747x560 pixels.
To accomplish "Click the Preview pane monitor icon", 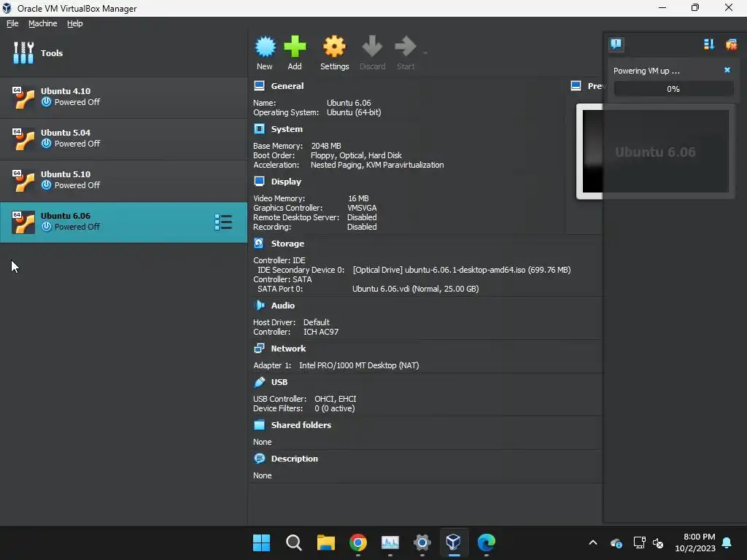I will 576,86.
